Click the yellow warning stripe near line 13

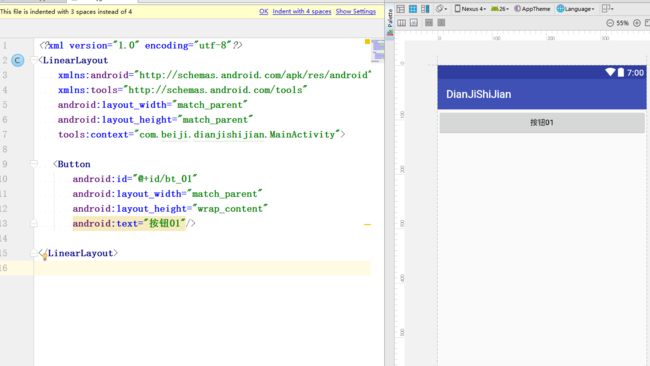coord(367,225)
